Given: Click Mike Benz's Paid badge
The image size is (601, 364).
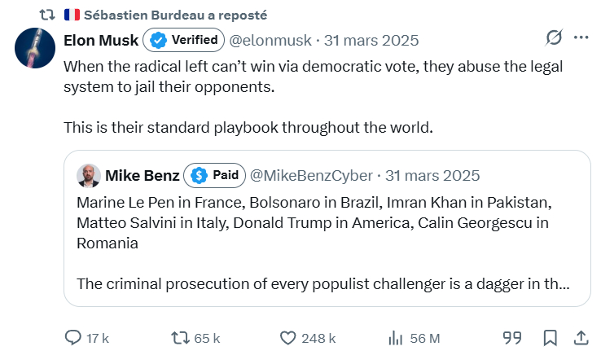Looking at the screenshot, I should [213, 175].
